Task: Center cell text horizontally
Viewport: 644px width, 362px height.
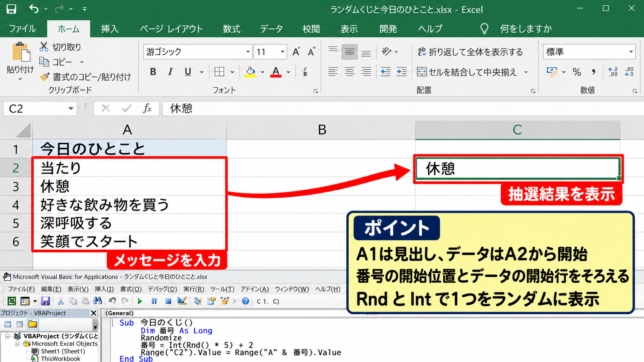Action: (349, 72)
